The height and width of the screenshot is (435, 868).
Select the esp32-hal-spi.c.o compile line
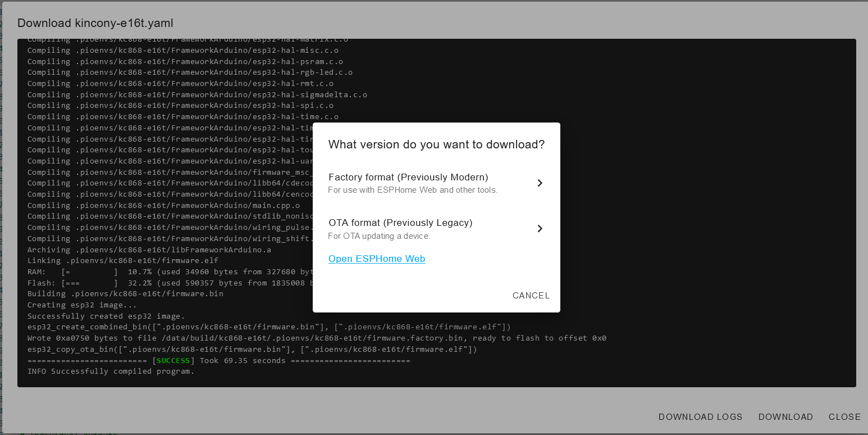180,106
